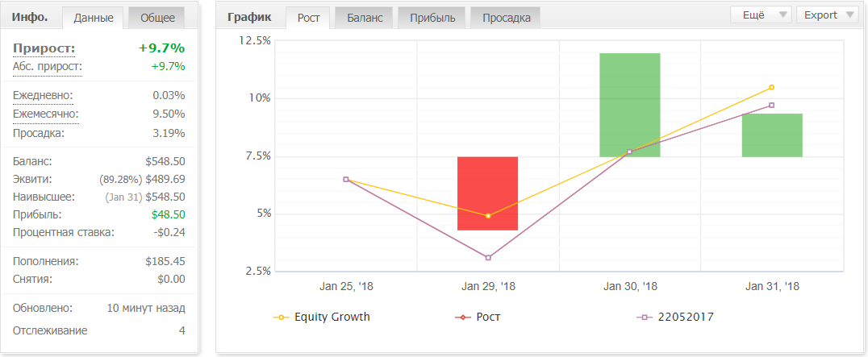Image resolution: width=868 pixels, height=357 pixels.
Task: Open the Export dropdown menu
Action: pos(827,15)
